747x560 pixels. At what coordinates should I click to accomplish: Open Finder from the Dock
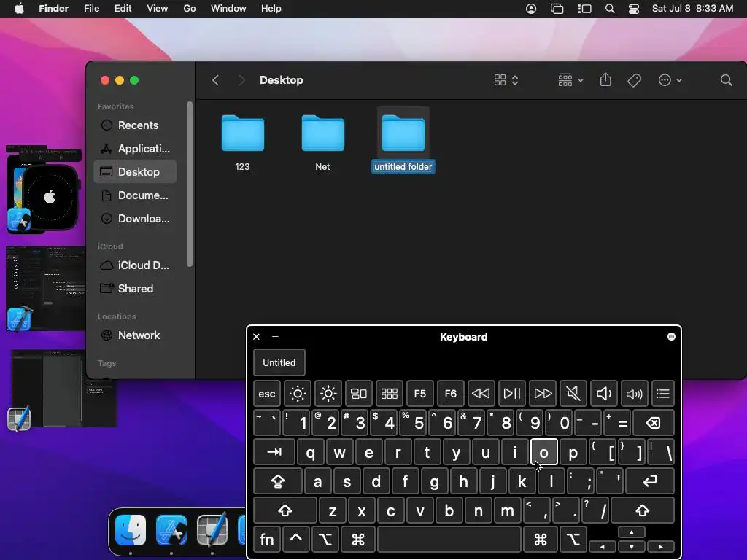(131, 530)
